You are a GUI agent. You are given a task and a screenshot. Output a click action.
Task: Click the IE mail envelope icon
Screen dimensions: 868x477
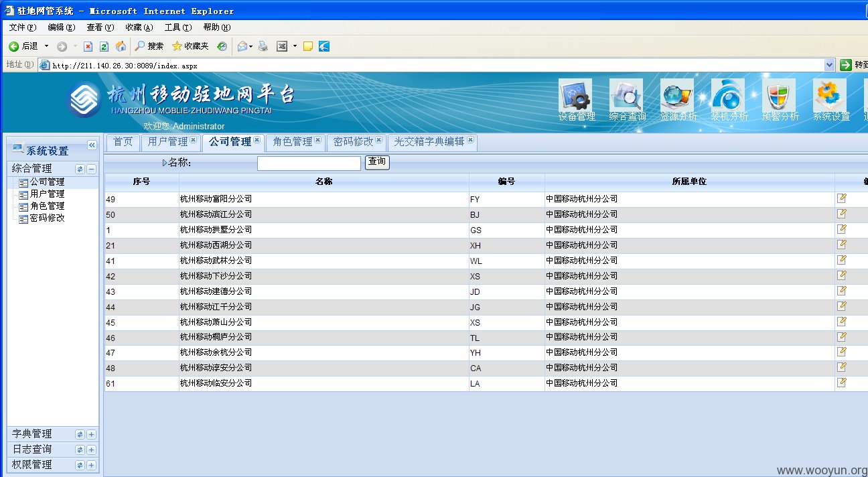point(242,46)
